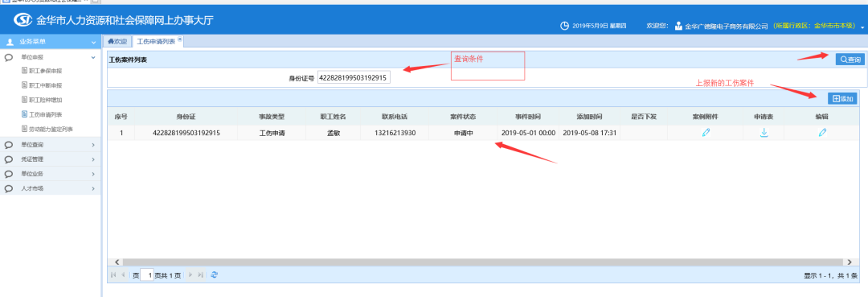Select the 工伤申请列表 tab
This screenshot has height=297, width=868.
pos(156,42)
